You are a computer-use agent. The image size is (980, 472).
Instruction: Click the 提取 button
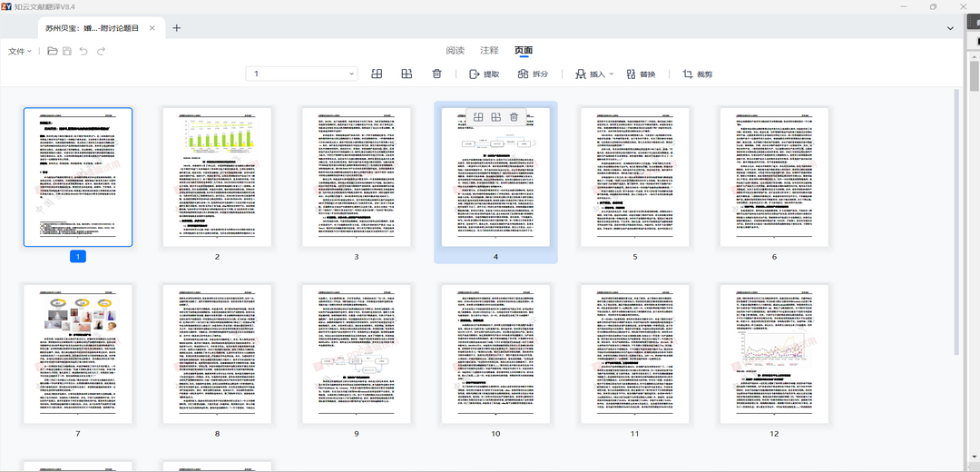[484, 74]
